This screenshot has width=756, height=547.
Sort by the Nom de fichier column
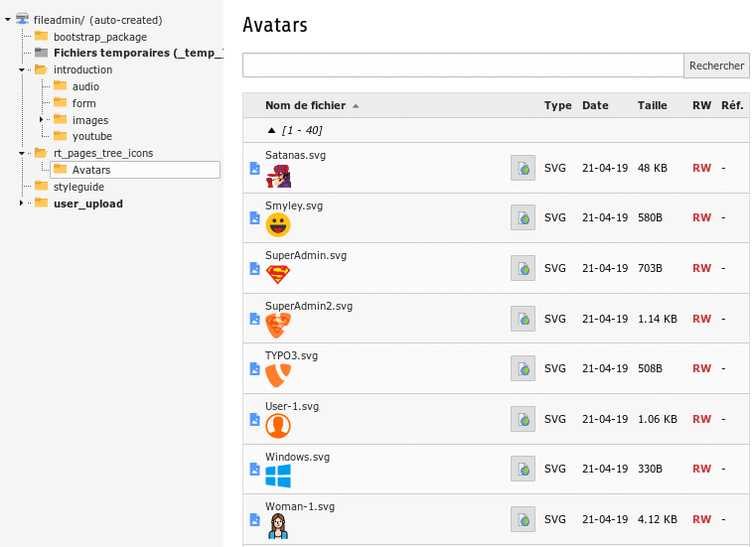[305, 105]
